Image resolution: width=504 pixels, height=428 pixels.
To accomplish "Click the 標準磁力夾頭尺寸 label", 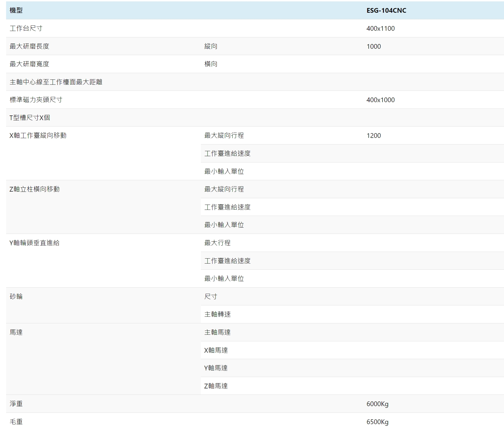I will 36,100.
